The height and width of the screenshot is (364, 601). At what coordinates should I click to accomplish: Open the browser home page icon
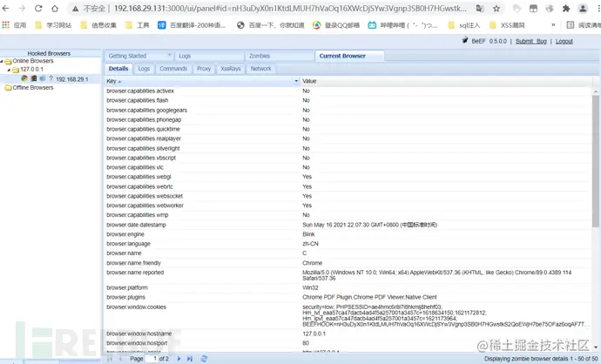(x=55, y=9)
